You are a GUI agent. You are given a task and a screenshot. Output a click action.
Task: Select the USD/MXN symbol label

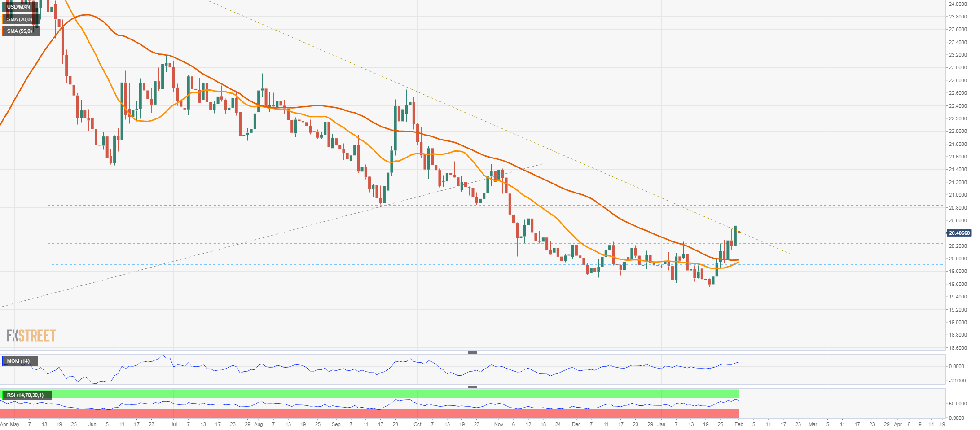click(x=18, y=7)
